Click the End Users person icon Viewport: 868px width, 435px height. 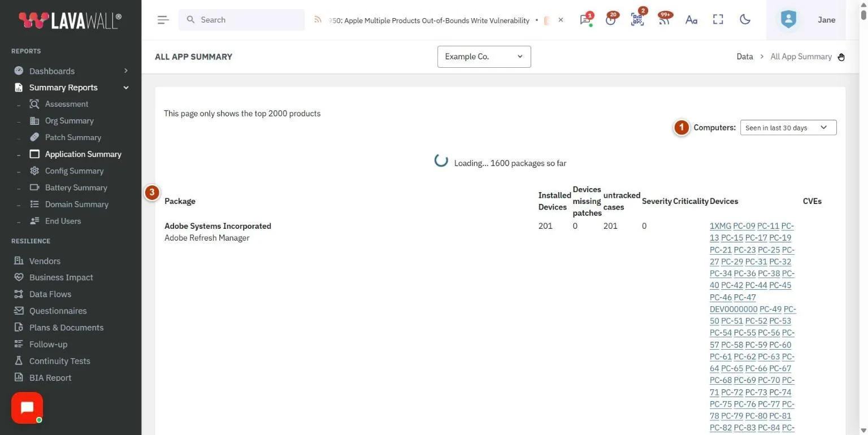tap(34, 221)
